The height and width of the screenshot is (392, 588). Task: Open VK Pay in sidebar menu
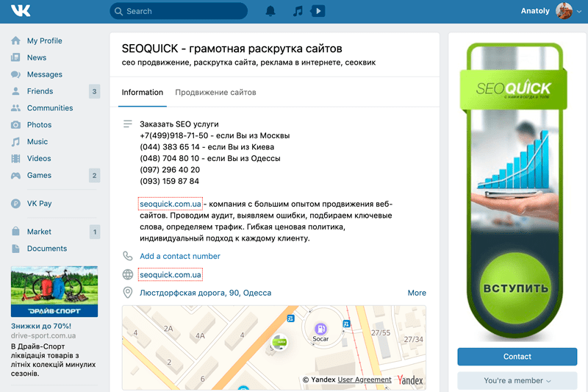coord(40,203)
